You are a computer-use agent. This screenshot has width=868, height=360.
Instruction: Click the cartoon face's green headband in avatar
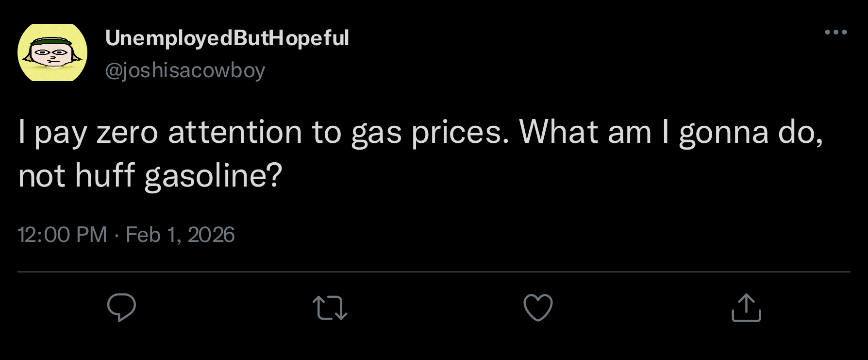click(51, 43)
